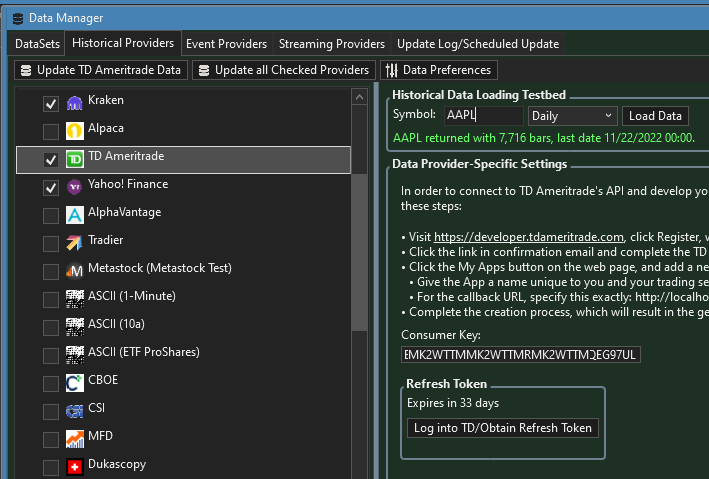Open the Daily timeframe dropdown
Image resolution: width=709 pixels, height=479 pixels.
click(571, 116)
